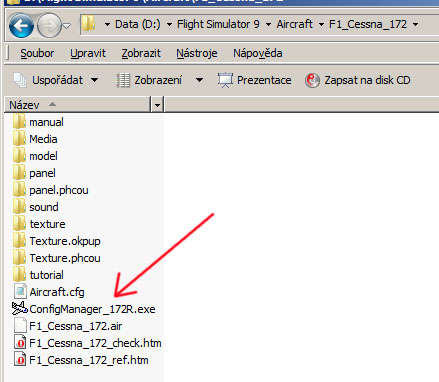This screenshot has height=382, width=439.
Task: Select the folder name tutorial
Action: coord(47,275)
